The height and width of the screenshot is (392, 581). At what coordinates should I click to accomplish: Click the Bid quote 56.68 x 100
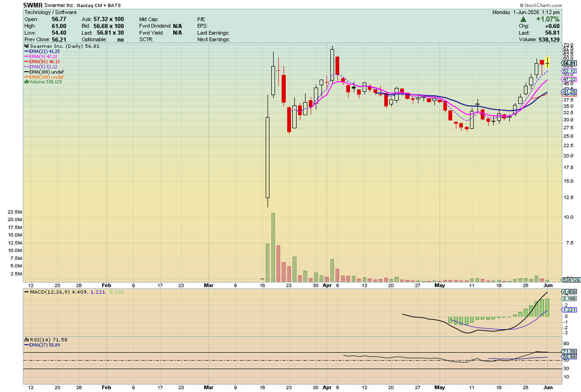point(109,26)
